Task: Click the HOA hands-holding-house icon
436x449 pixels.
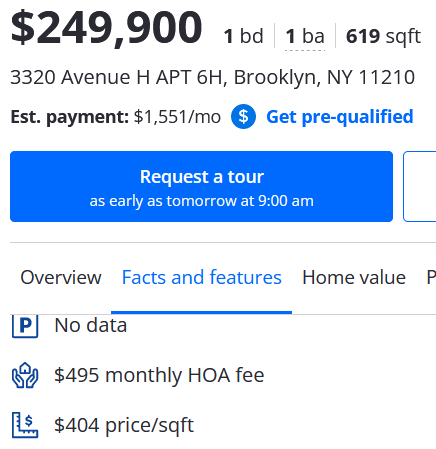Action: (25, 375)
